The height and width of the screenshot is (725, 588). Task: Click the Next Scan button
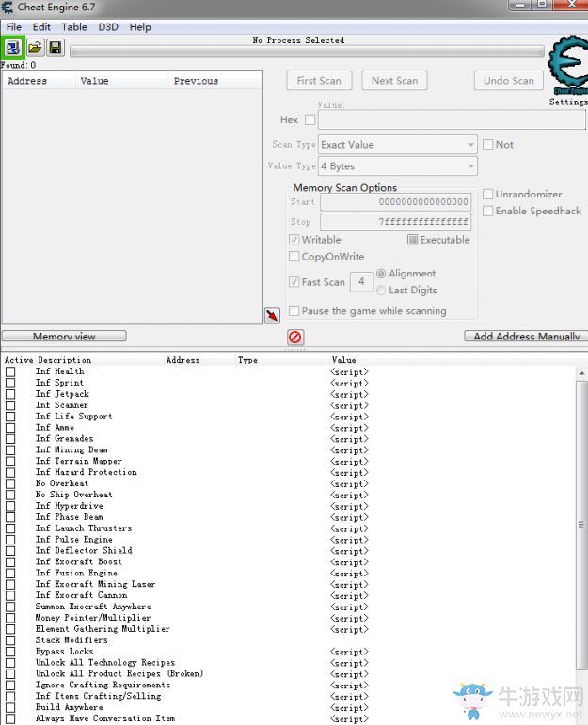[x=394, y=81]
